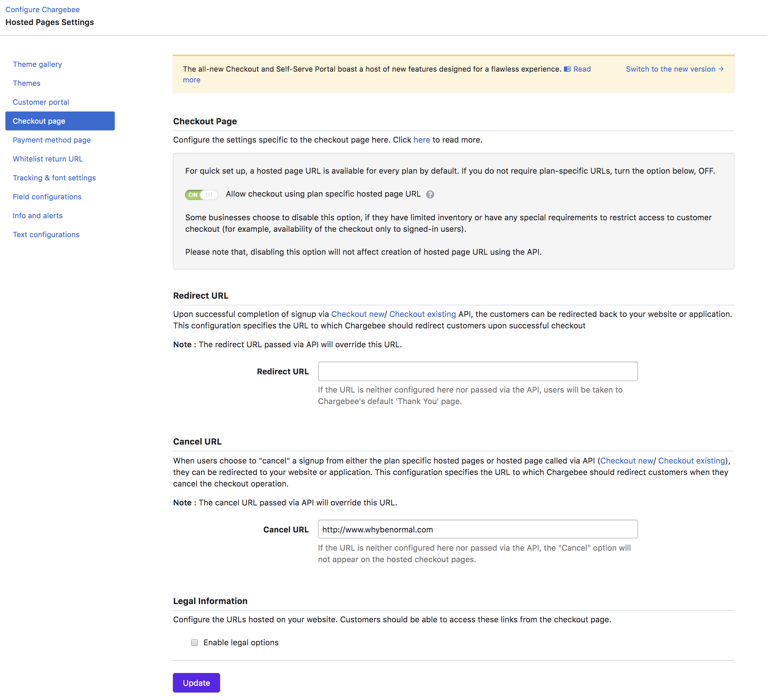
Task: Check Enable legal options checkbox
Action: tap(194, 643)
